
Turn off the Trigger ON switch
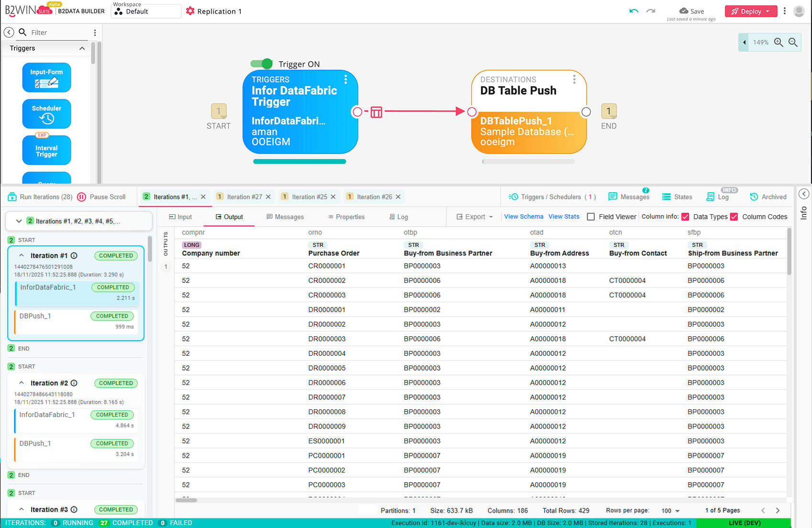(x=261, y=64)
